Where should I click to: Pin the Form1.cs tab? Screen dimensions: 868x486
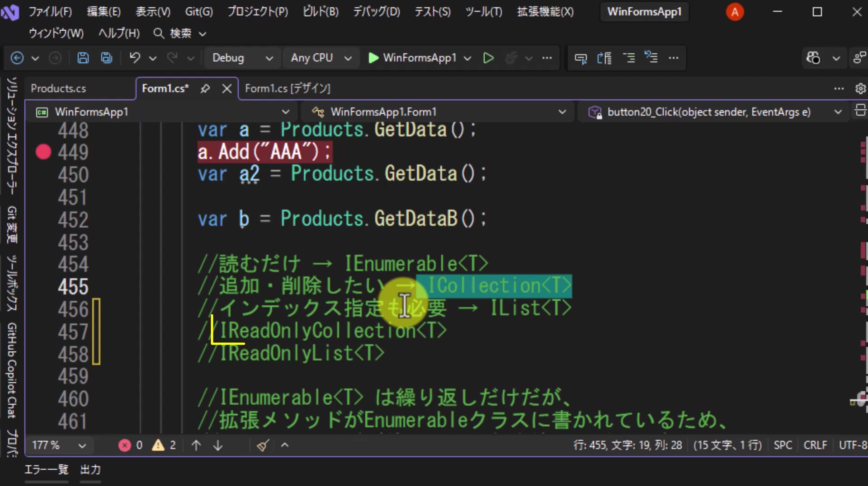[205, 89]
